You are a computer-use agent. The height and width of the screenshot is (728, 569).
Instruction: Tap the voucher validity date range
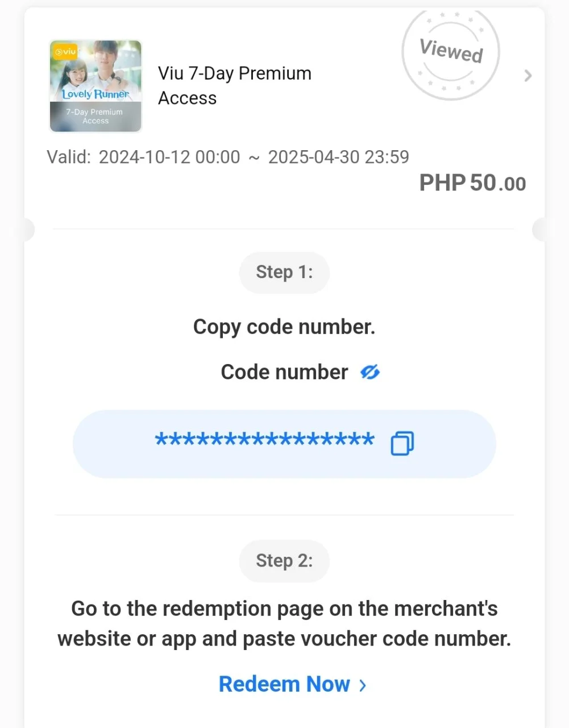pos(228,157)
